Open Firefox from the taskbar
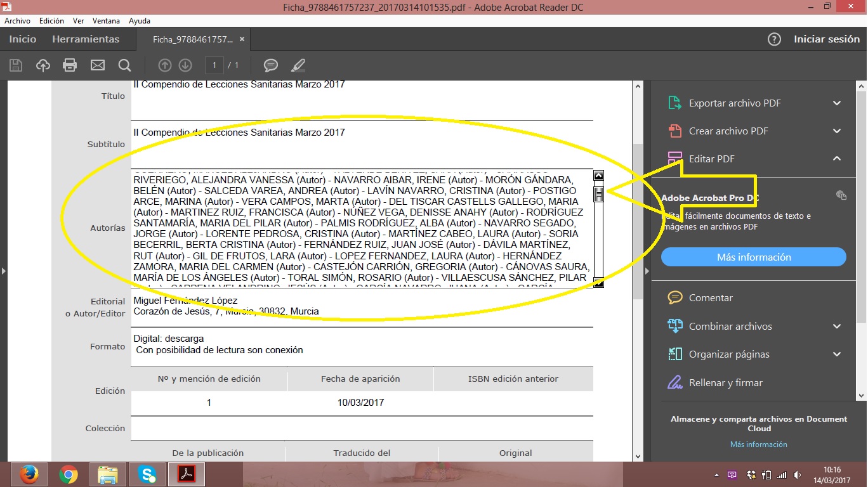868x487 pixels. (x=28, y=474)
